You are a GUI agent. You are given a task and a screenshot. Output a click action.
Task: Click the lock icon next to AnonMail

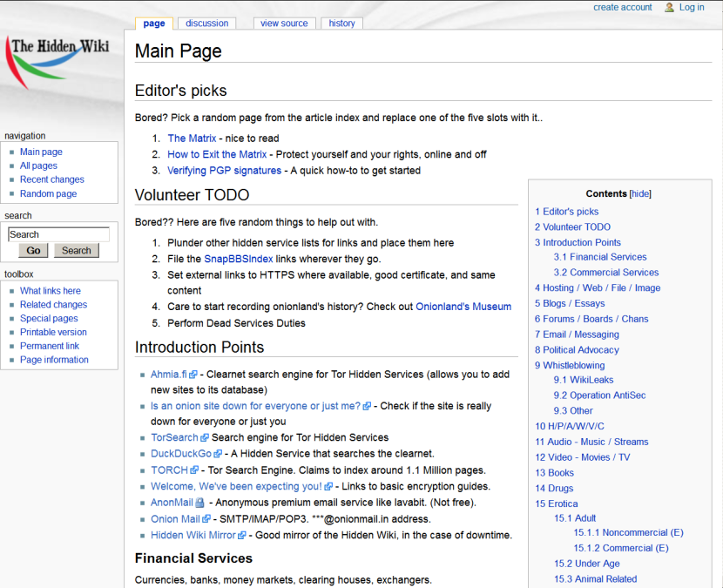199,503
